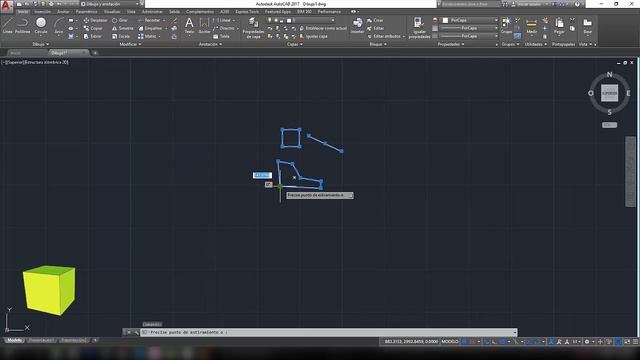Screen dimensions: 640x360
Task: Click the Tabla tool
Action: (221, 36)
